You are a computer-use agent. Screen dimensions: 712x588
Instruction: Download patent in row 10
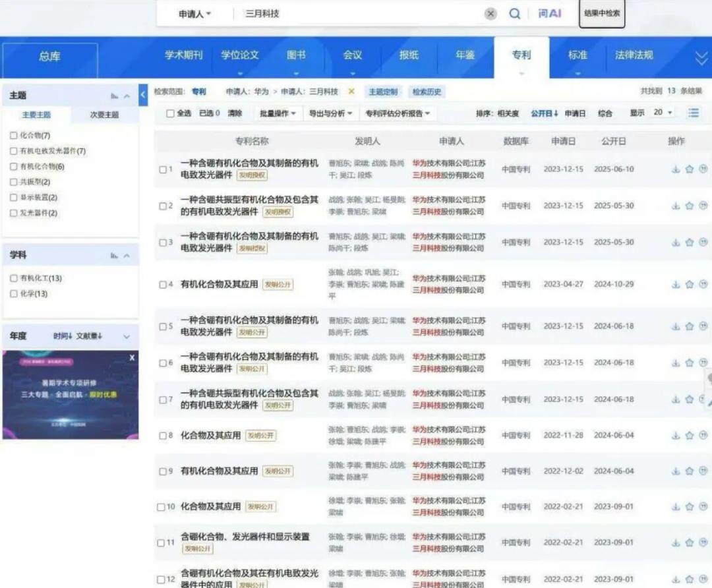[676, 507]
